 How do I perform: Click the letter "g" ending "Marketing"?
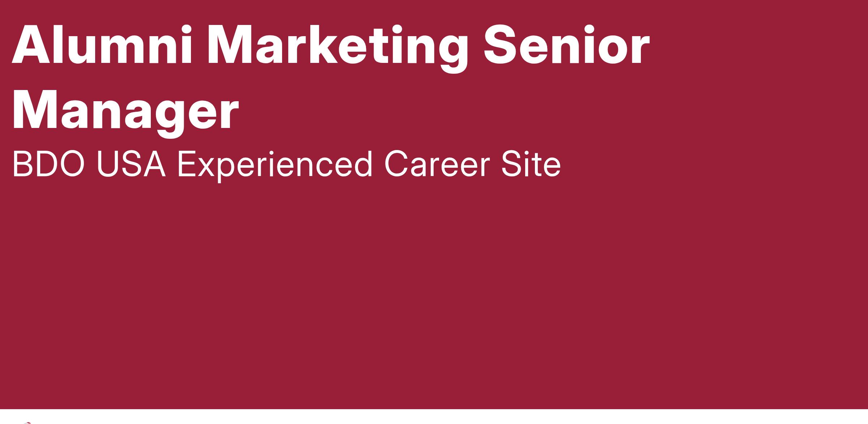tap(453, 54)
